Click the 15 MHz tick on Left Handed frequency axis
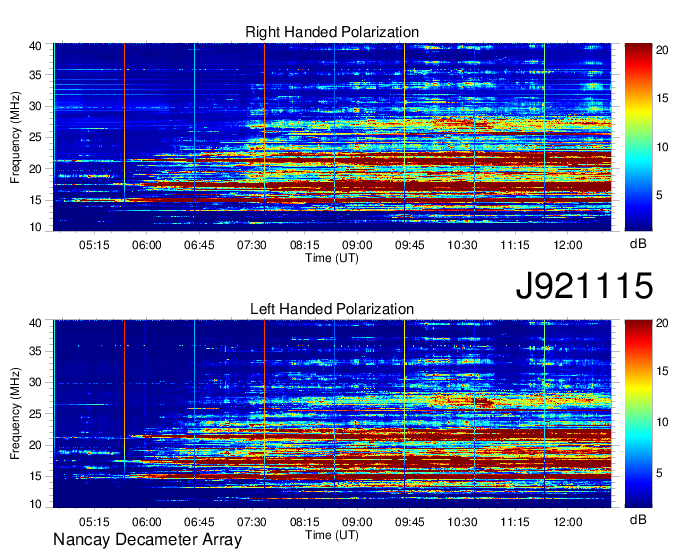 click(x=35, y=477)
